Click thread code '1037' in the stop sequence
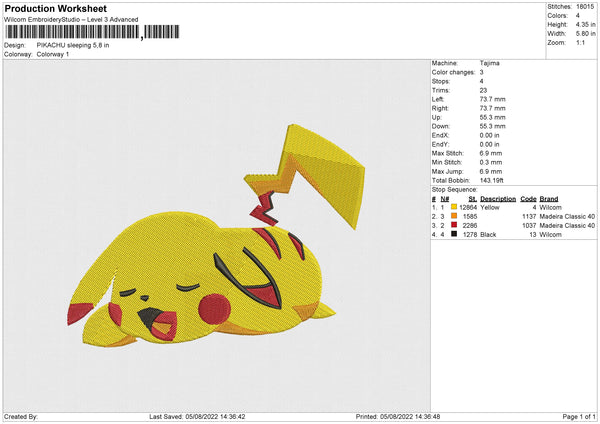This screenshot has height=424, width=600. [x=529, y=225]
